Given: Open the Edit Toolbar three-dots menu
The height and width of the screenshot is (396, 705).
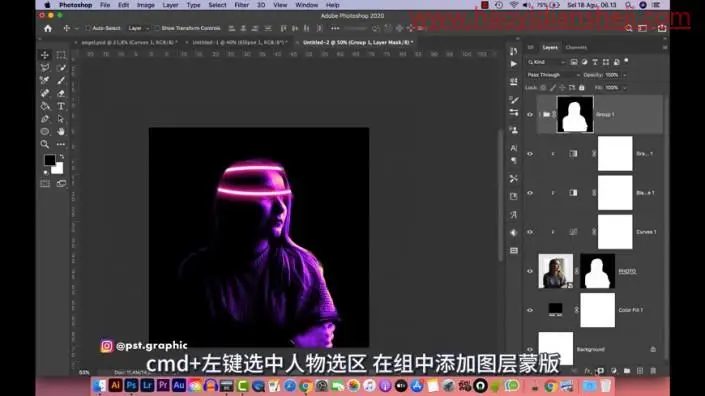Looking at the screenshot, I should point(61,144).
